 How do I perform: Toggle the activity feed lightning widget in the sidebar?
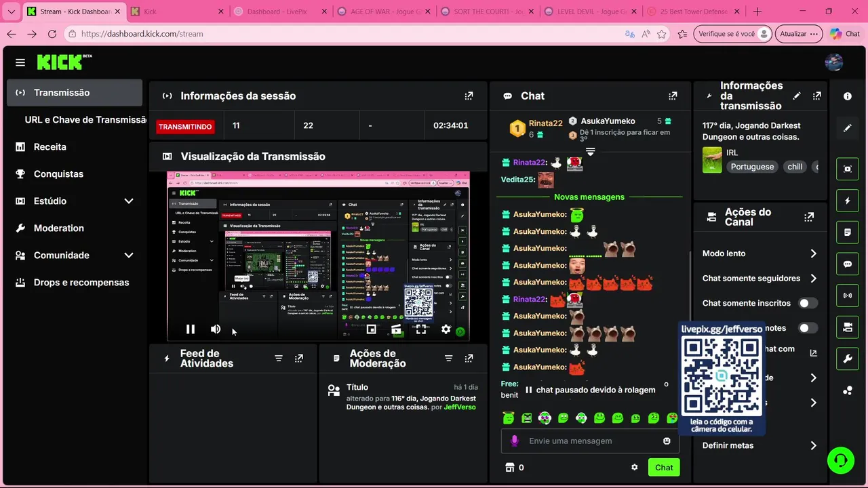(x=848, y=201)
